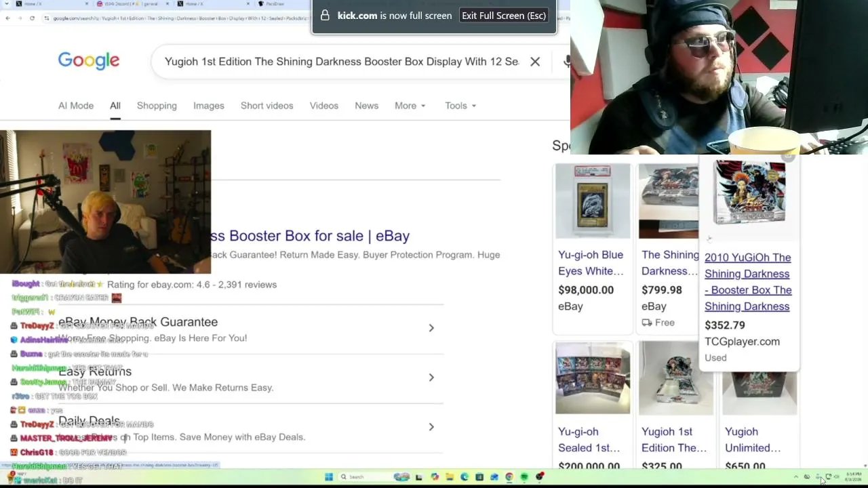The width and height of the screenshot is (868, 488).
Task: Open the Windows Start menu
Action: coord(329,477)
